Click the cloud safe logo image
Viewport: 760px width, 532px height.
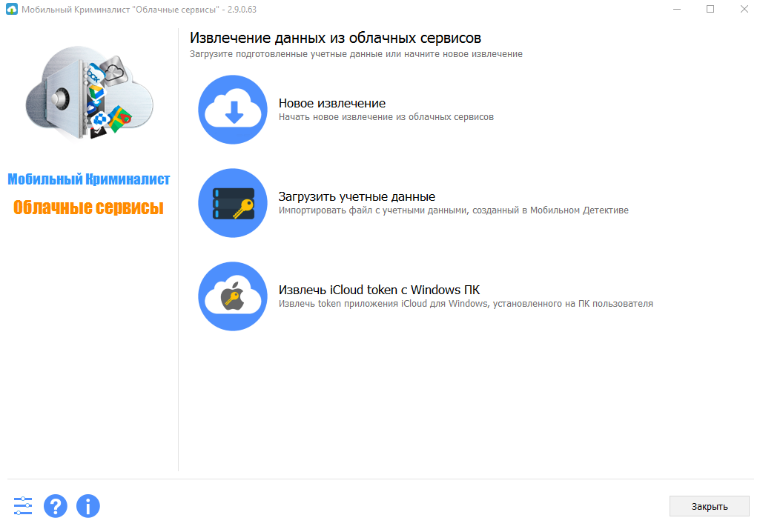(90, 92)
